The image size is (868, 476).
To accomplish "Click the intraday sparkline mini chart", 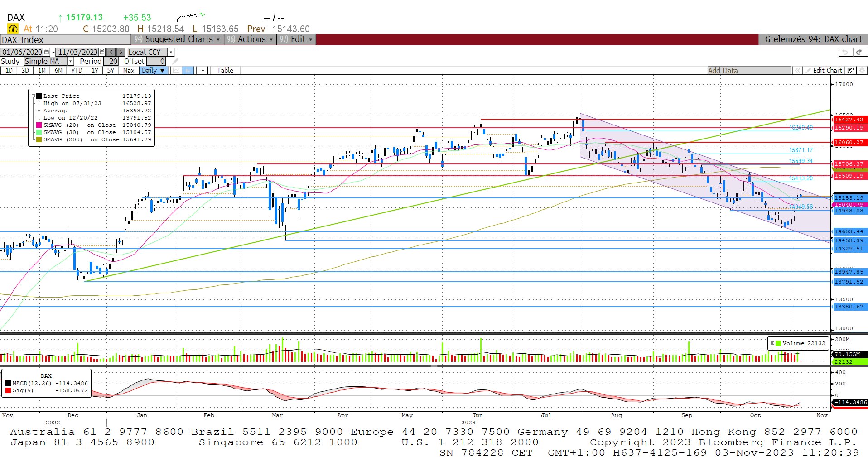I will 190,17.
